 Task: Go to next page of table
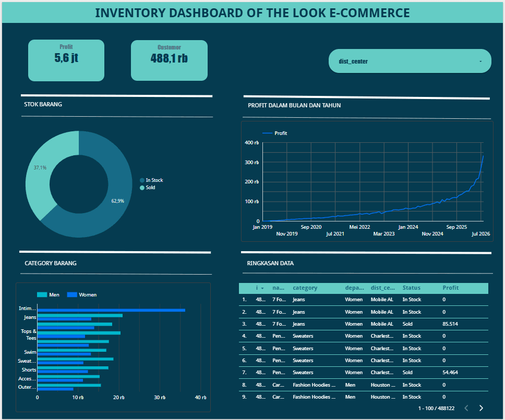pyautogui.click(x=481, y=408)
